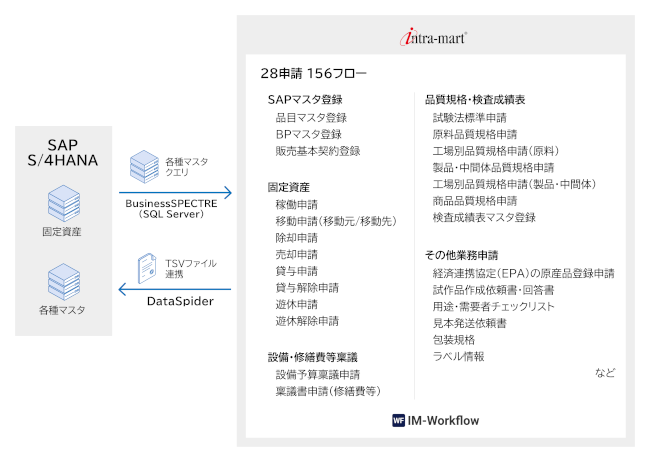Click the ラベル情報 item
Screen dimensions: 650x462
[x=458, y=356]
